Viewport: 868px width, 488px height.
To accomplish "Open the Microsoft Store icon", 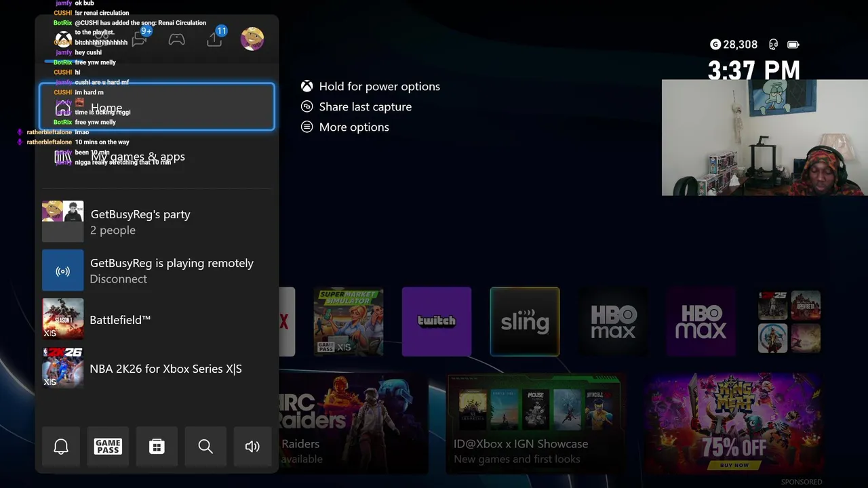I will pos(157,446).
